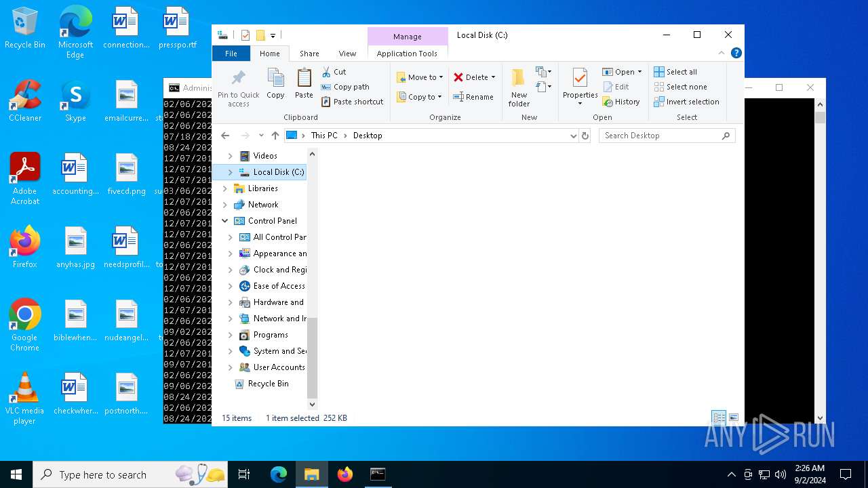Pin to Quick access
The image size is (868, 488).
[x=238, y=87]
